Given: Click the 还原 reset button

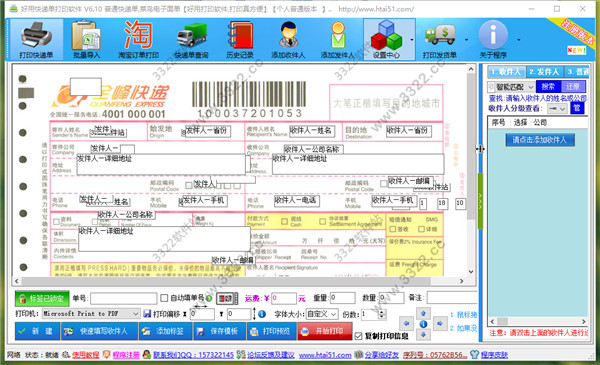Looking at the screenshot, I should click(573, 87).
